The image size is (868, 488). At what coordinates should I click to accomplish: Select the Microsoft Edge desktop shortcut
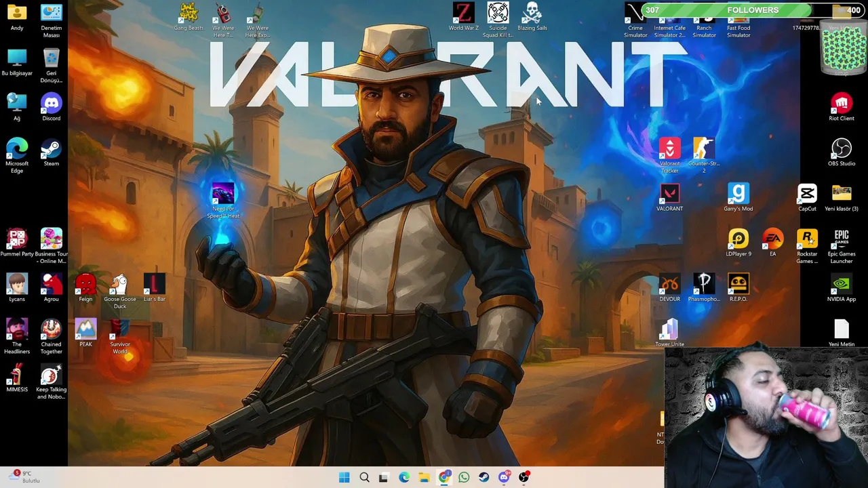click(x=17, y=156)
